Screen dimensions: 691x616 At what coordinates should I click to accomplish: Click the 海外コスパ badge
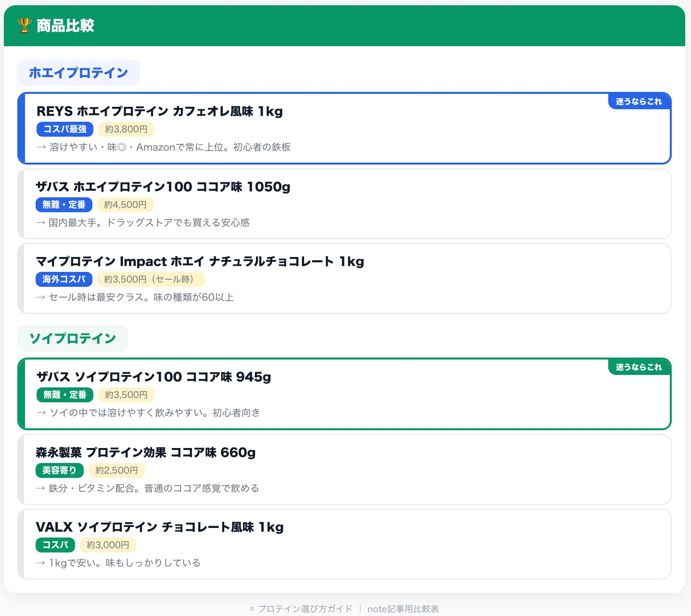(64, 279)
